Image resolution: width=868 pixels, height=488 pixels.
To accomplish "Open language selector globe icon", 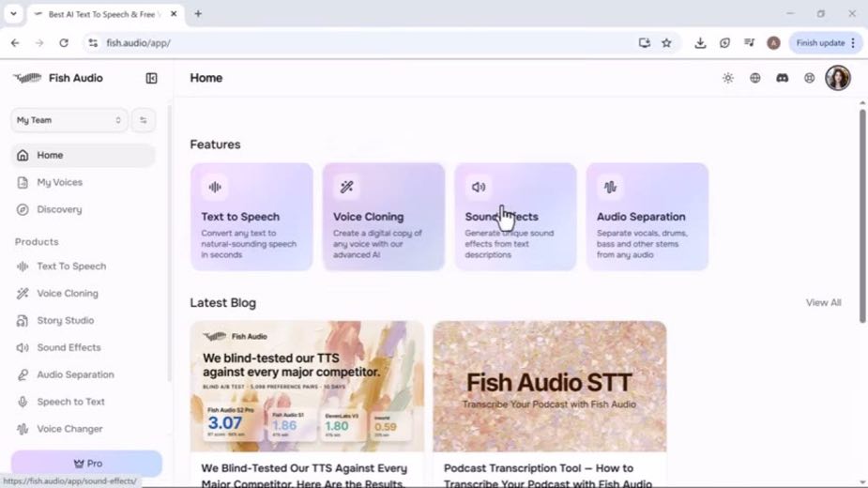I will click(x=755, y=78).
